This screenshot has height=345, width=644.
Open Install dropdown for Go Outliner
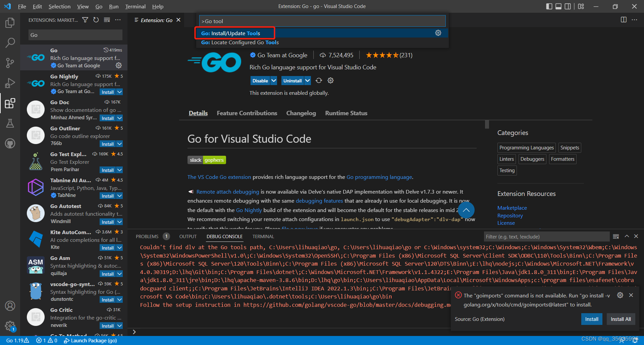click(x=119, y=144)
